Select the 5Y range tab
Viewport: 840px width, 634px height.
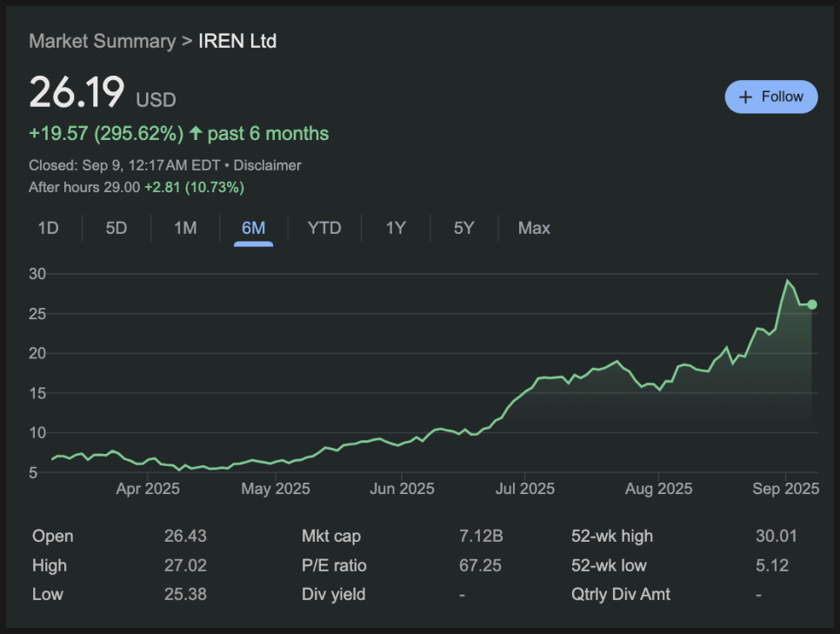464,229
